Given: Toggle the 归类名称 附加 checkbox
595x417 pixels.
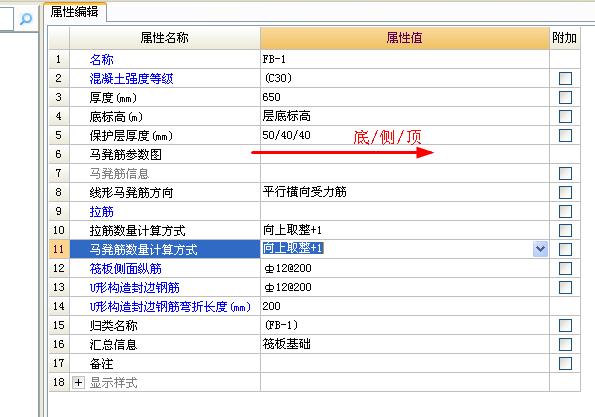Looking at the screenshot, I should [x=565, y=325].
